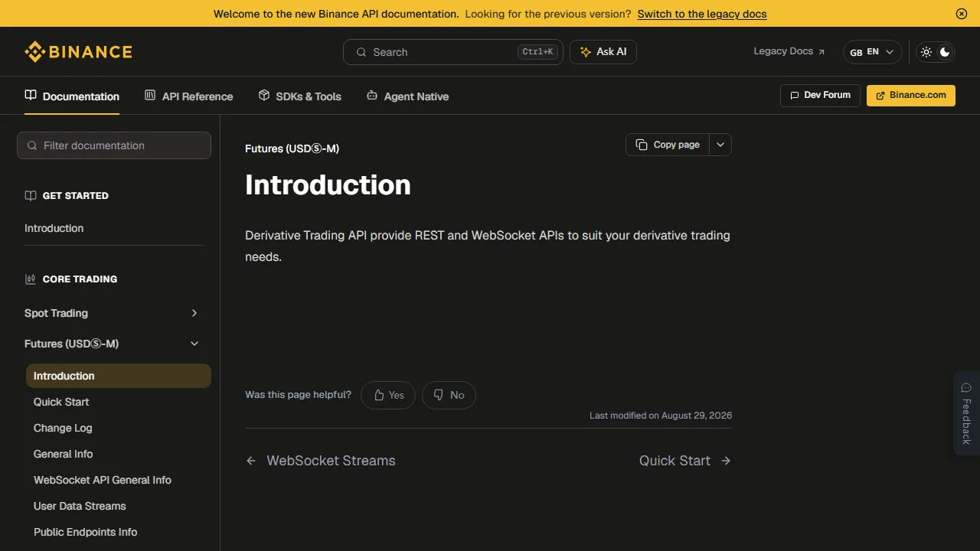This screenshot has height=551, width=980.
Task: Vote No thumbs down
Action: point(449,395)
